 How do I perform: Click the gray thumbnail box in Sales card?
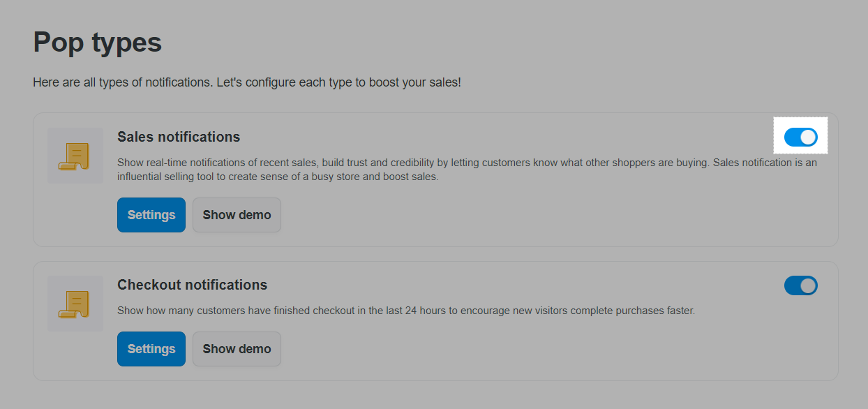click(75, 156)
